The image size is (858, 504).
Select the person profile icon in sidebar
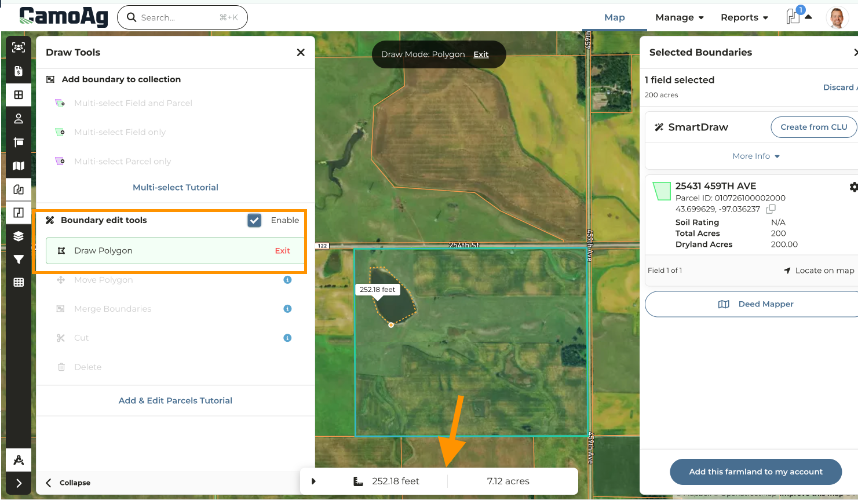point(18,119)
